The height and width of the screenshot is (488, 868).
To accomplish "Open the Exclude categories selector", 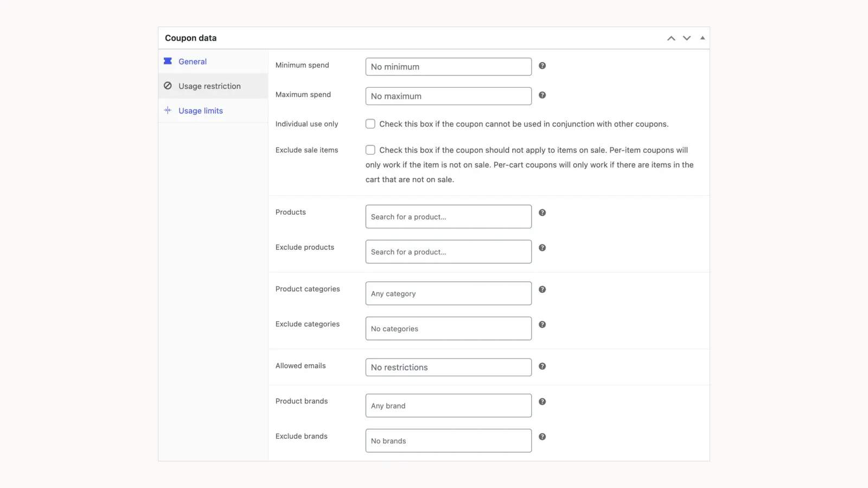I will [449, 329].
